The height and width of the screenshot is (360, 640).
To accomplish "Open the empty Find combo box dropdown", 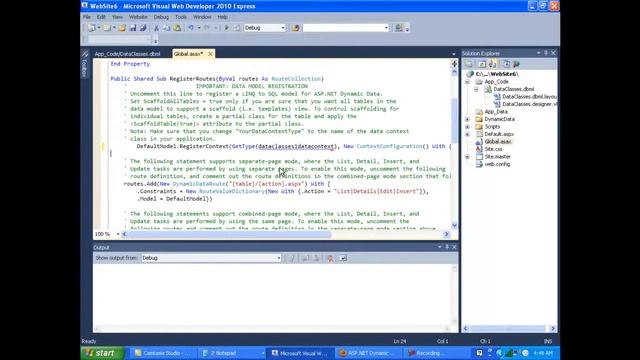I will pos(386,28).
